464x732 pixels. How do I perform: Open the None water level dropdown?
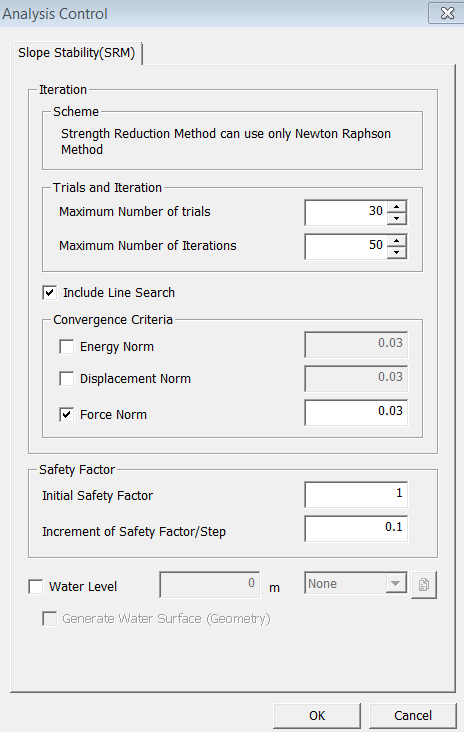pyautogui.click(x=356, y=584)
